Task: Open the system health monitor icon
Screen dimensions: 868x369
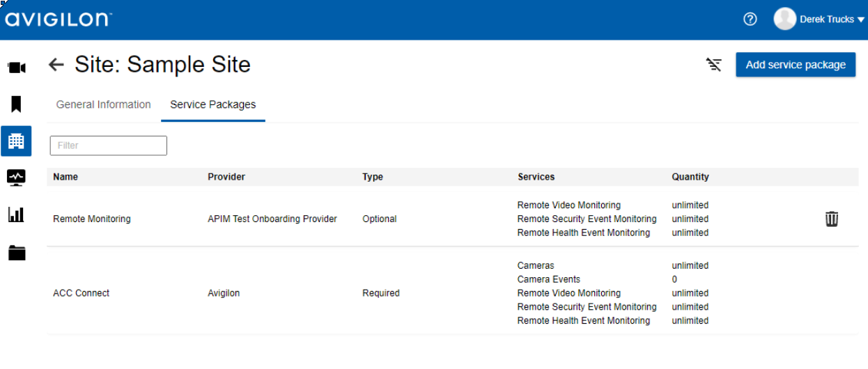Action: pyautogui.click(x=16, y=178)
